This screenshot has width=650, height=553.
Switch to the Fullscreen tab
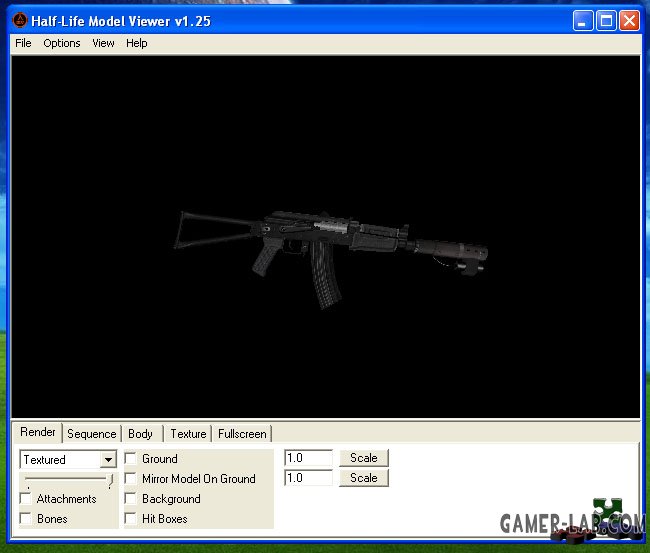coord(242,434)
